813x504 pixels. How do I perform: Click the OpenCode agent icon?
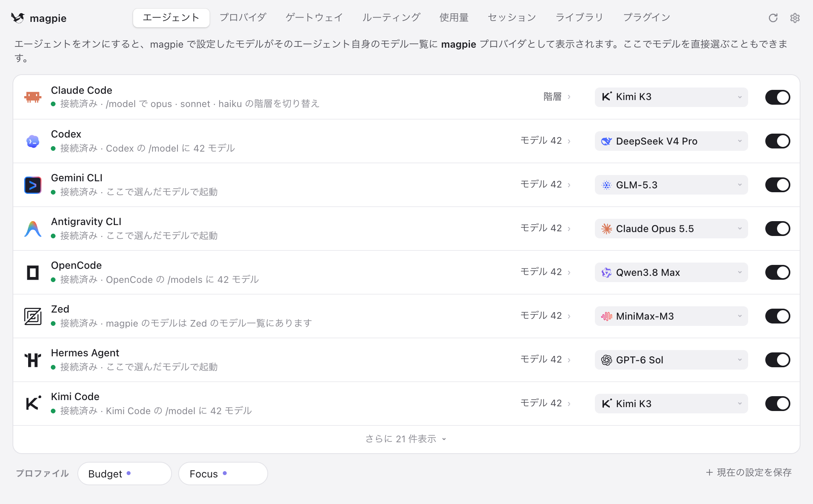pyautogui.click(x=33, y=272)
